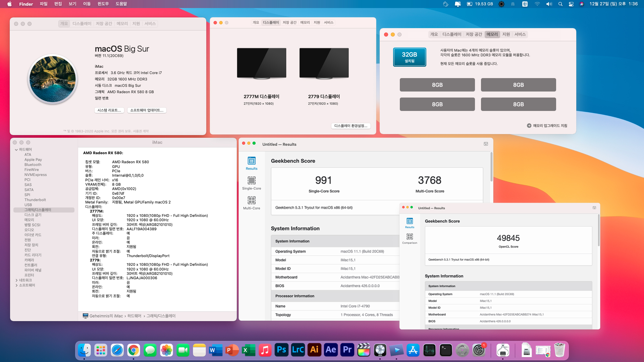Click the Wi-Fi status icon

coord(537,4)
